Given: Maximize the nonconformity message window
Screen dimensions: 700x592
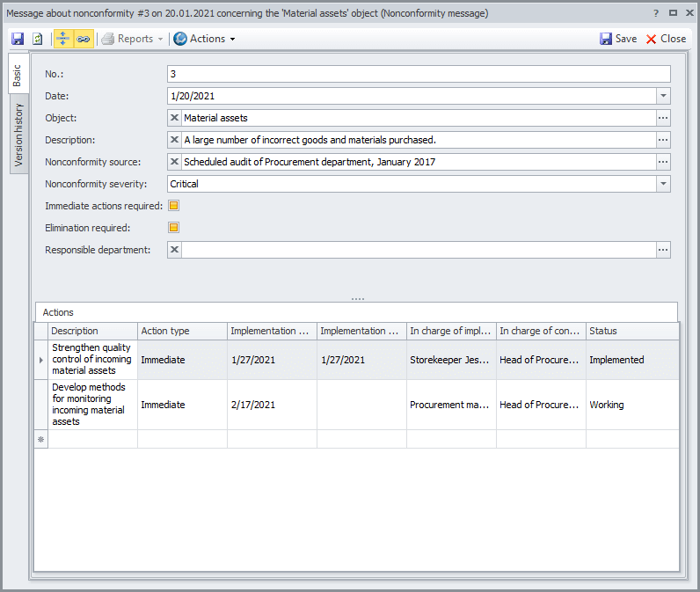Looking at the screenshot, I should tap(673, 13).
